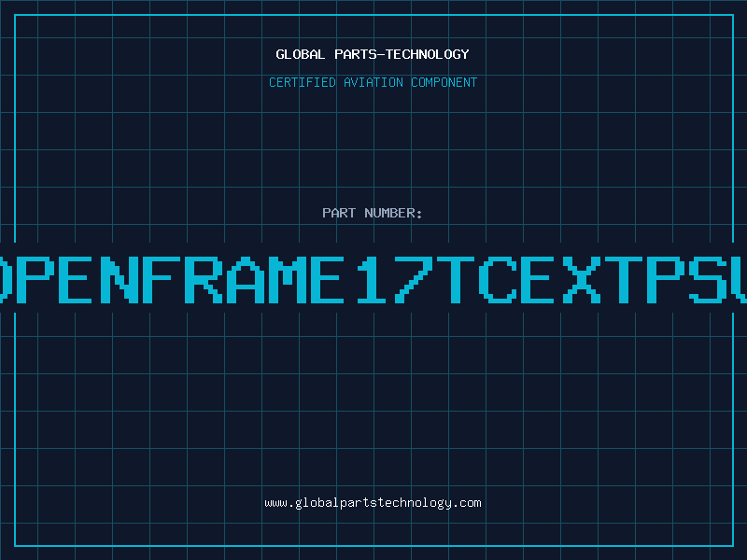This screenshot has height=560, width=747.
Task: Select the CERTIFIED AVIATION COMPONENT subtitle
Action: tap(373, 82)
